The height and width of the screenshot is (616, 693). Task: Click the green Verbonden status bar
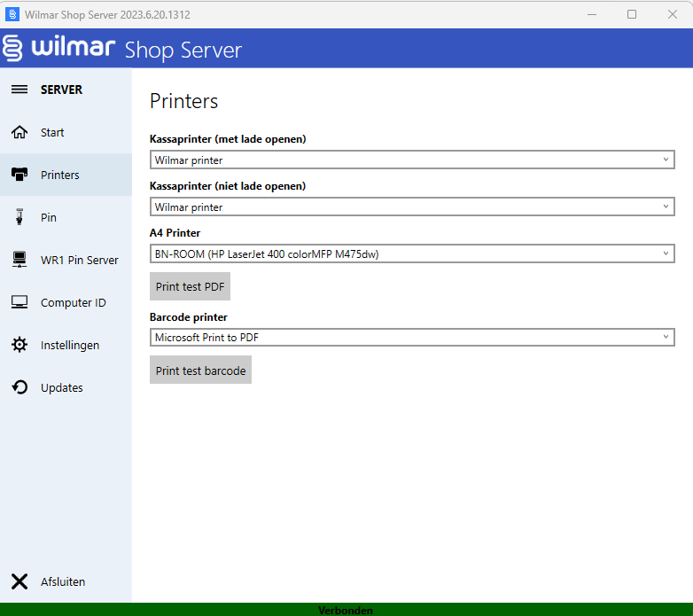point(346,610)
